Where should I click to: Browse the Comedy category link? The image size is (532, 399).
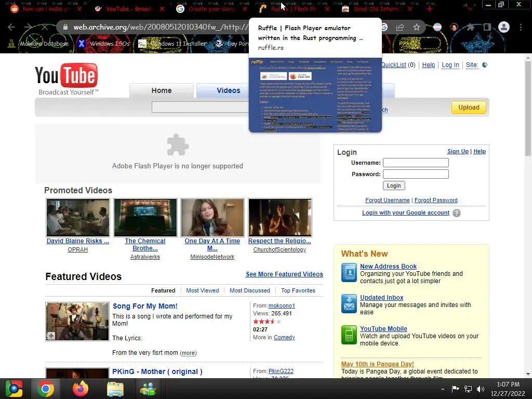pyautogui.click(x=284, y=337)
